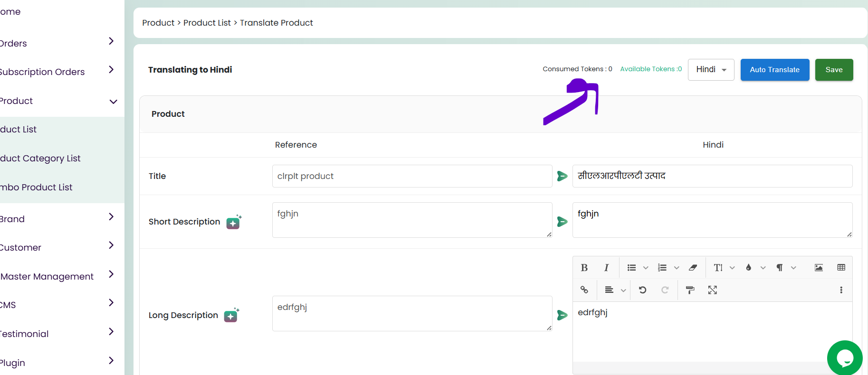868x375 pixels.
Task: Click Available Tokens text
Action: pyautogui.click(x=651, y=69)
